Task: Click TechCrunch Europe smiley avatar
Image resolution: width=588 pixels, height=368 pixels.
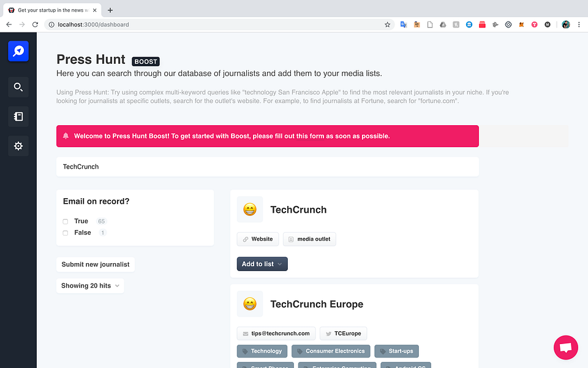Action: coord(250,304)
